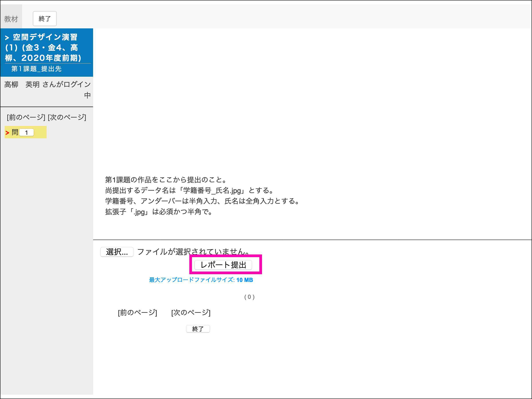532x399 pixels.
Task: Click the red arrow beside 問
Action: [x=8, y=133]
